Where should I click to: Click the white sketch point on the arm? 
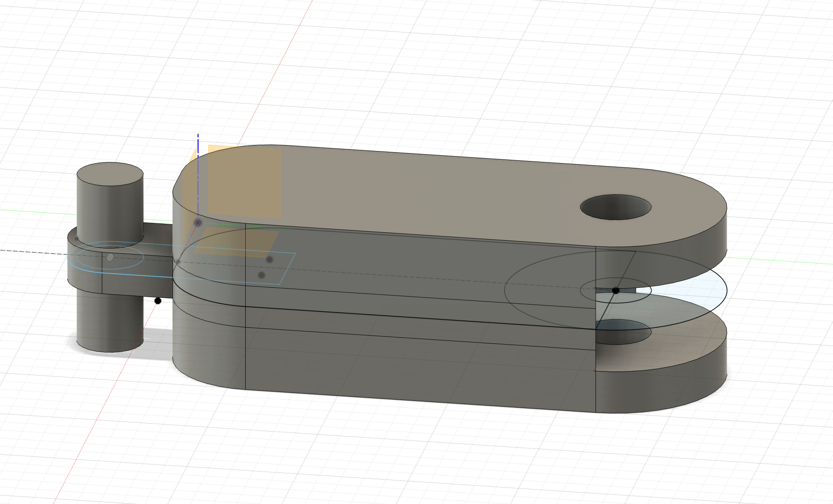[x=110, y=257]
